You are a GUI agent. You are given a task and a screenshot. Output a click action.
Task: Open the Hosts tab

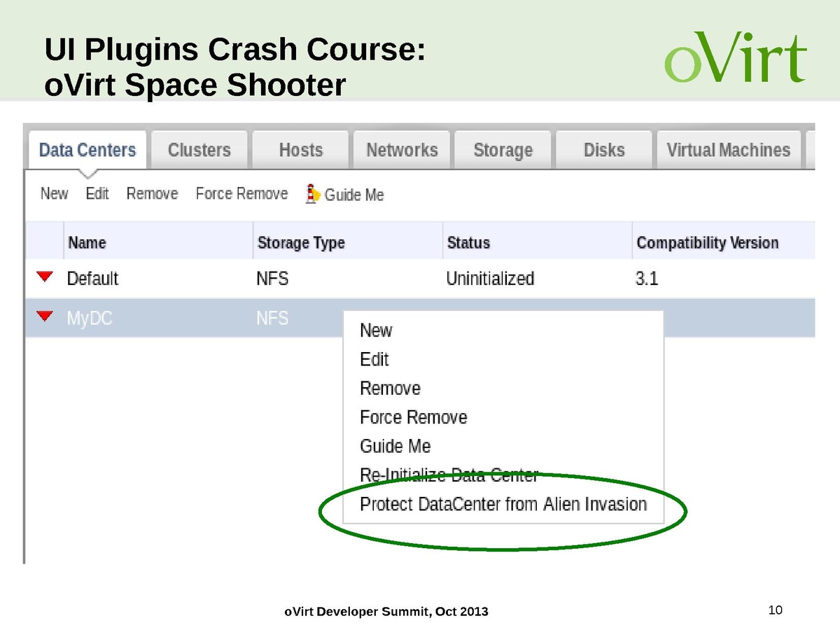point(300,150)
